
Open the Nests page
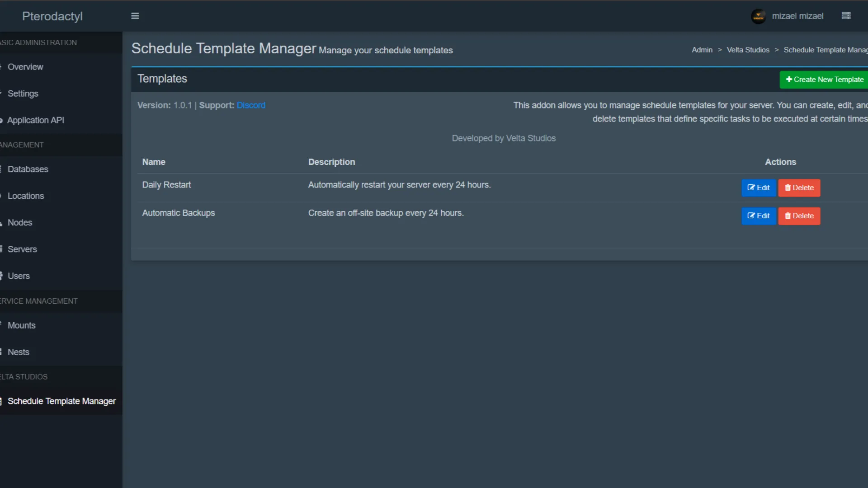pyautogui.click(x=19, y=352)
